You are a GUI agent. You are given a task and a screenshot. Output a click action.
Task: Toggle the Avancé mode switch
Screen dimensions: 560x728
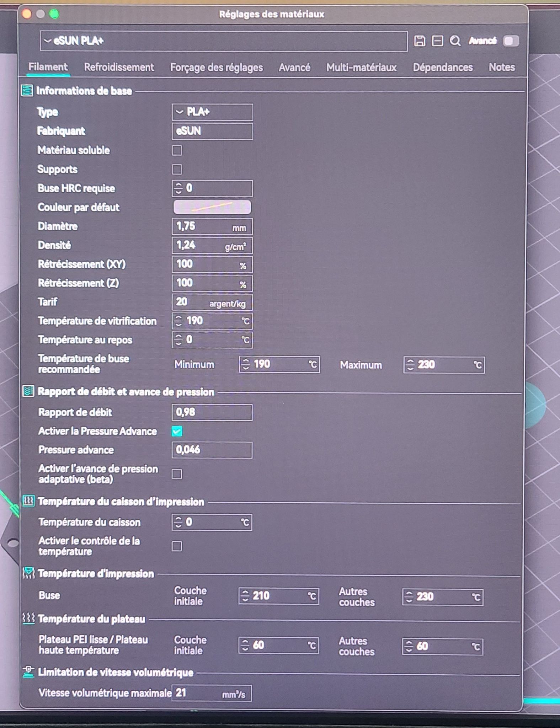click(511, 41)
